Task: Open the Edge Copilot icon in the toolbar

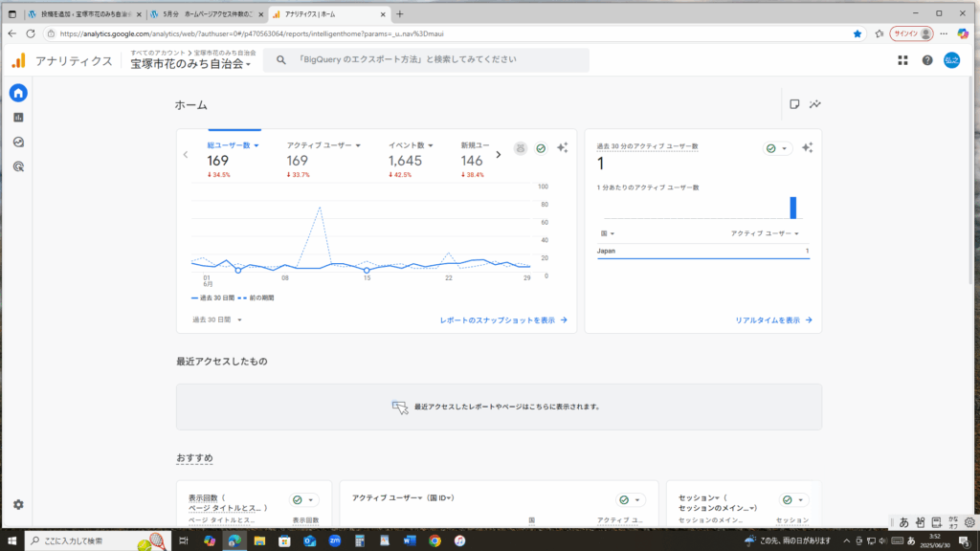Action: (x=963, y=33)
